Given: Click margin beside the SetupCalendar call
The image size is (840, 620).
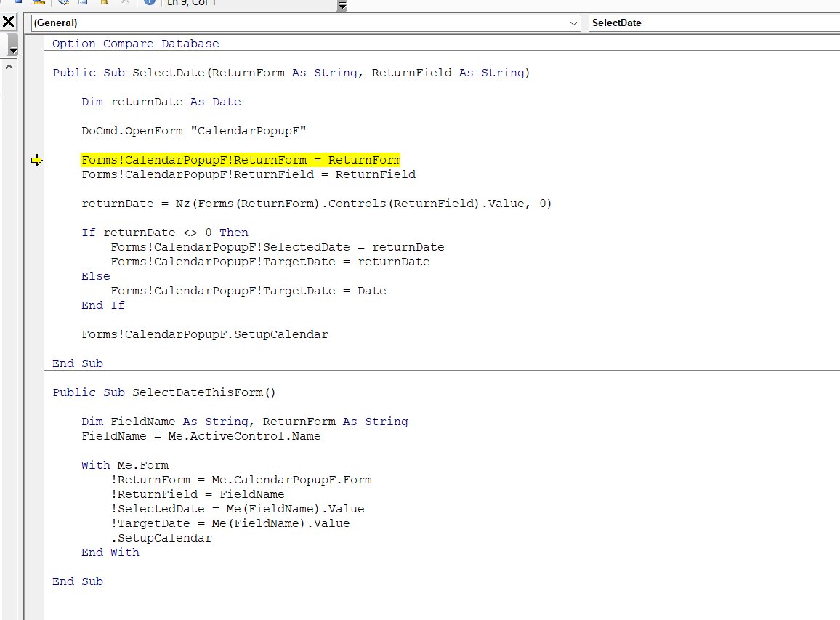Looking at the screenshot, I should [34, 335].
